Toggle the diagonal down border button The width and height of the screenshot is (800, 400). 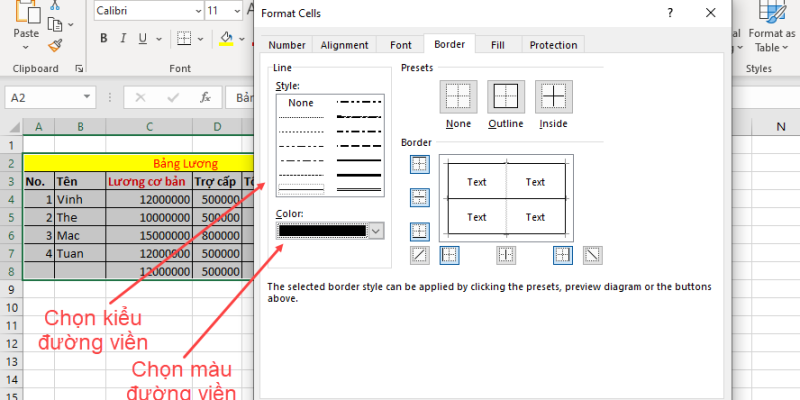[x=593, y=255]
